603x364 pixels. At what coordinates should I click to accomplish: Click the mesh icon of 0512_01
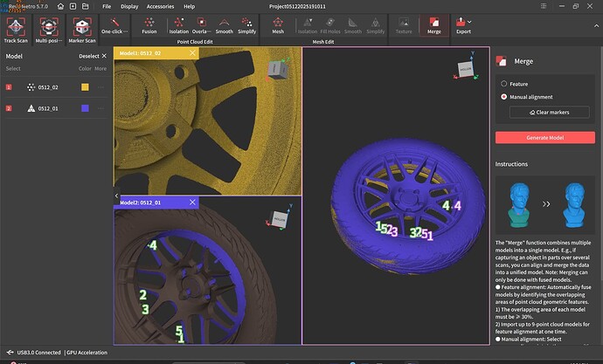click(31, 108)
